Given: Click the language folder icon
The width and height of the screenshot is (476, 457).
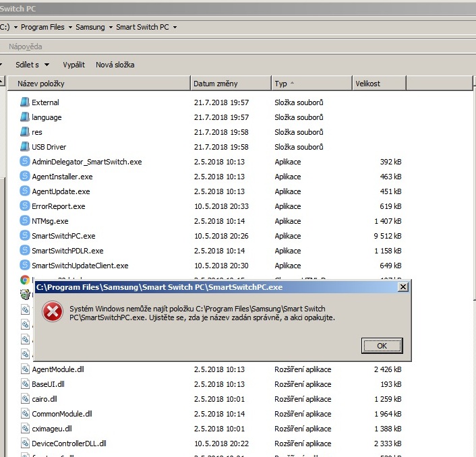Looking at the screenshot, I should click(x=24, y=117).
